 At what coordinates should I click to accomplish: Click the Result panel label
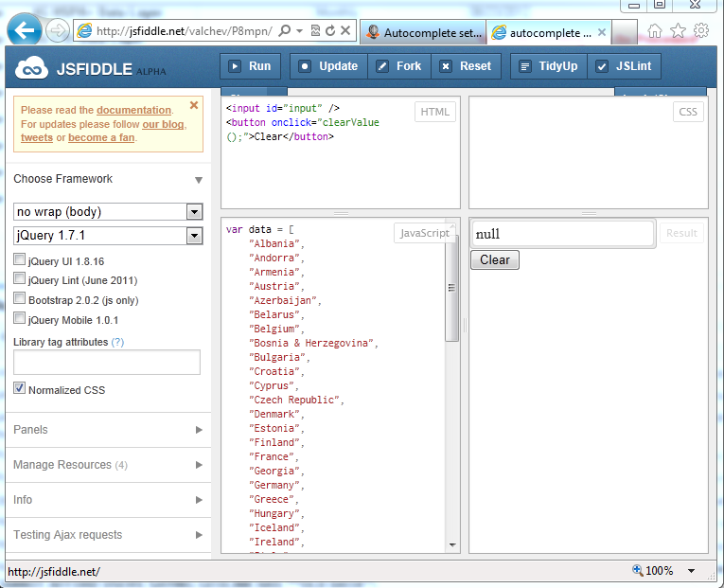coord(682,233)
